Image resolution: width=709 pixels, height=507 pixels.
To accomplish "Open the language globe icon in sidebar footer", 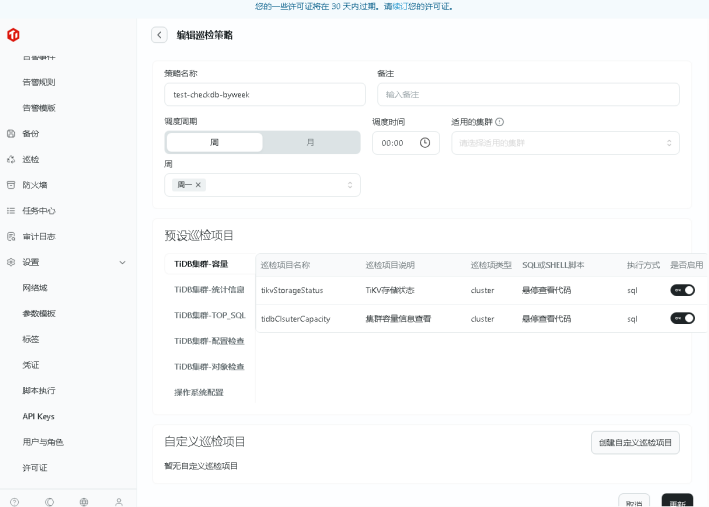I will tap(84, 501).
